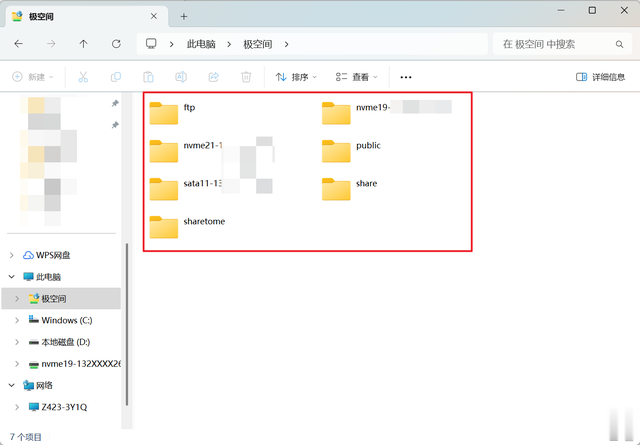Click chevron after 极空间 in breadcrumb
This screenshot has height=445, width=640.
click(x=287, y=44)
